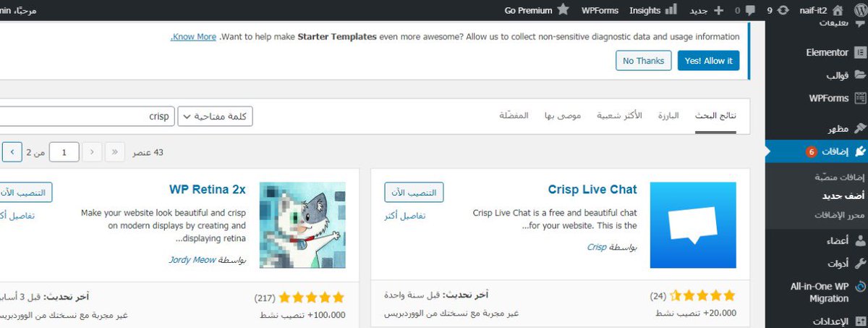Open the updates icon showing 9

pos(782,10)
